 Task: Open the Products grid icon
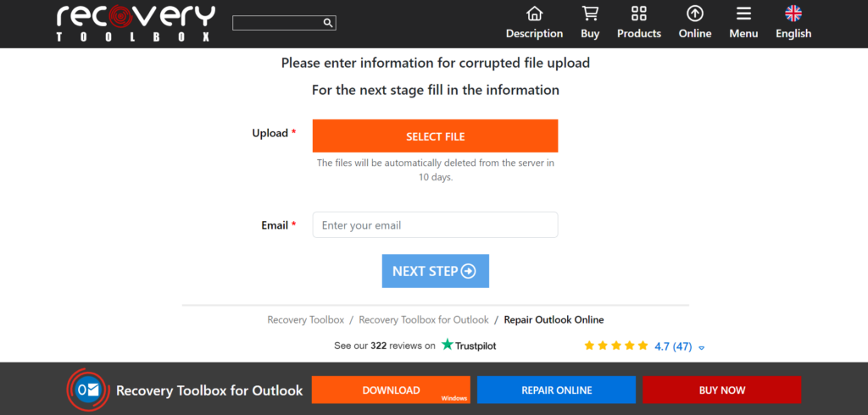[639, 14]
